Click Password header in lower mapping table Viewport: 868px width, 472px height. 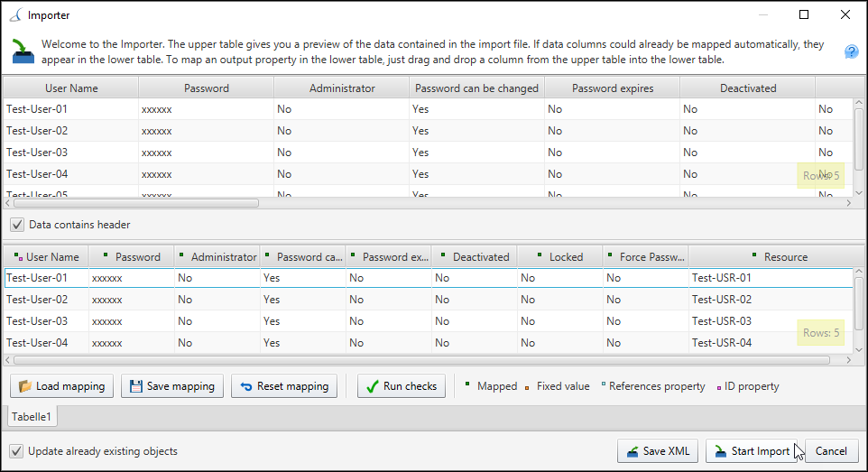(131, 257)
